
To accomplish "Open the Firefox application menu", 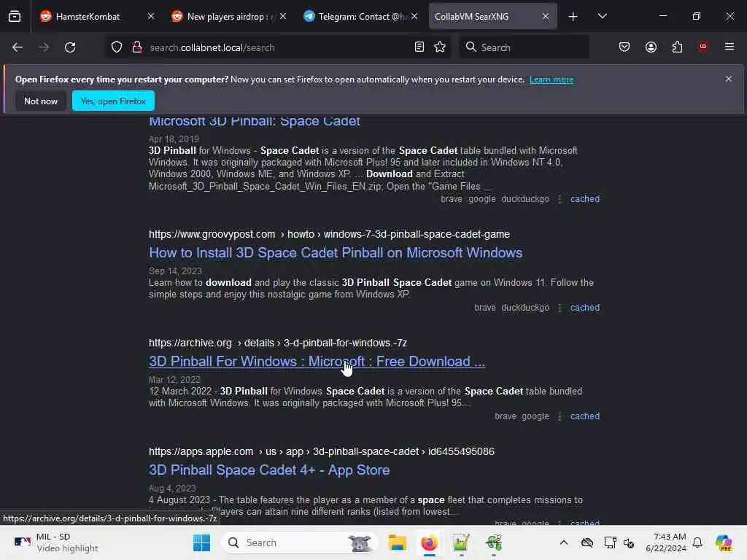I will point(729,47).
